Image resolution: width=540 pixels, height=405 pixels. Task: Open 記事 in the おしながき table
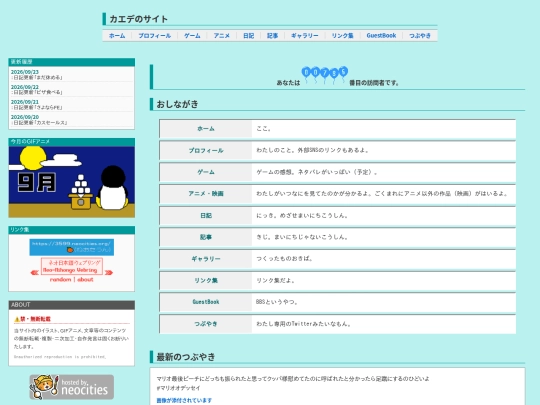coord(206,237)
